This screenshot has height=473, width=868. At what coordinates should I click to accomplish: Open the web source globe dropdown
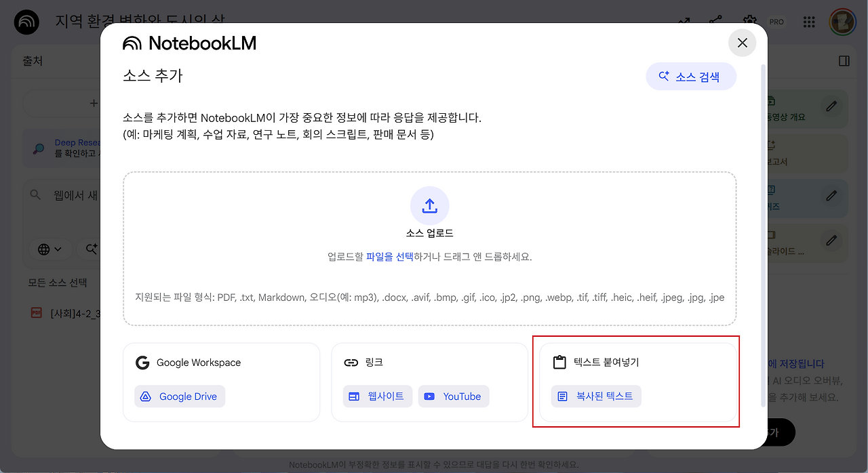coord(50,249)
